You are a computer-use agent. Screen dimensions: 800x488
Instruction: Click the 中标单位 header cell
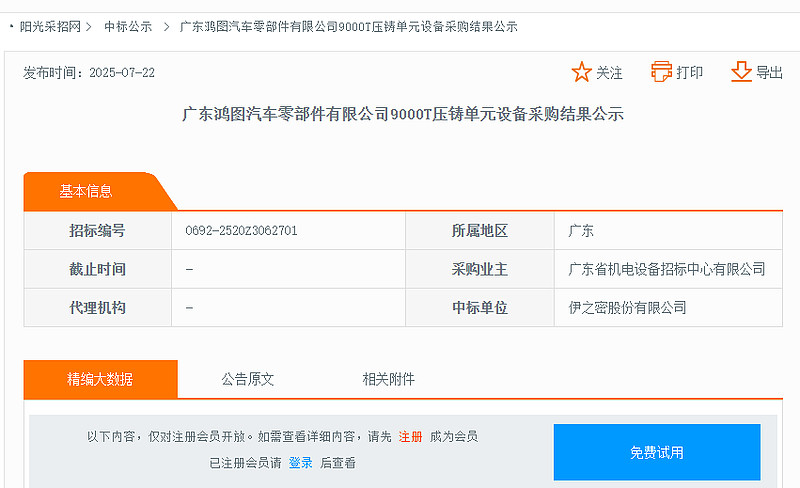click(480, 308)
